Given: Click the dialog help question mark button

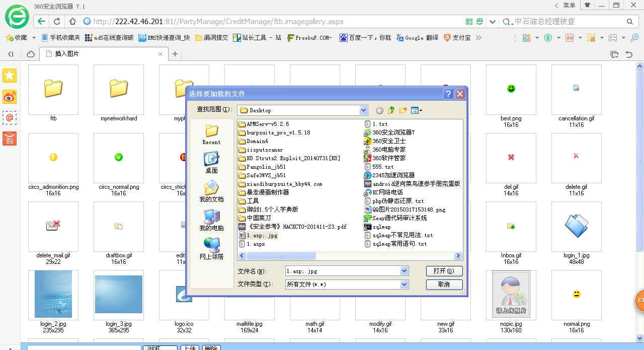Looking at the screenshot, I should pyautogui.click(x=448, y=94).
